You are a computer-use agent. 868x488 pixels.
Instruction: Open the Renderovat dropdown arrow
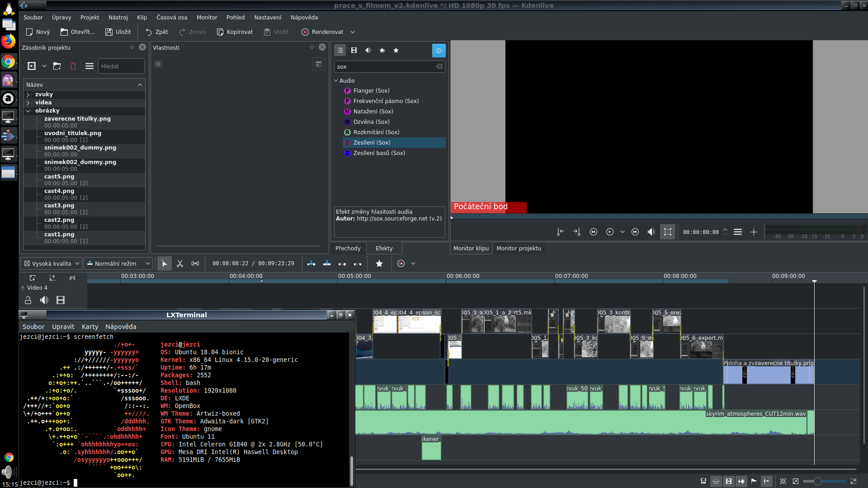click(353, 32)
